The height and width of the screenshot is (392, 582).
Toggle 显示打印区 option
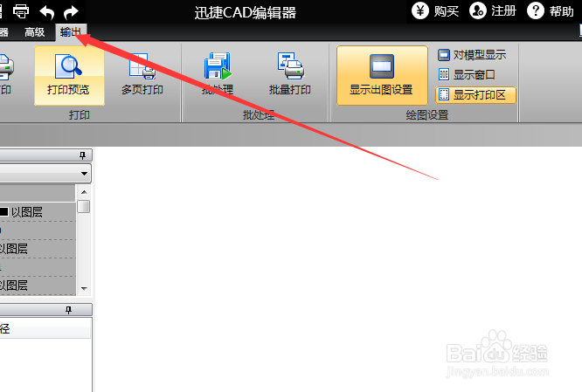(475, 95)
